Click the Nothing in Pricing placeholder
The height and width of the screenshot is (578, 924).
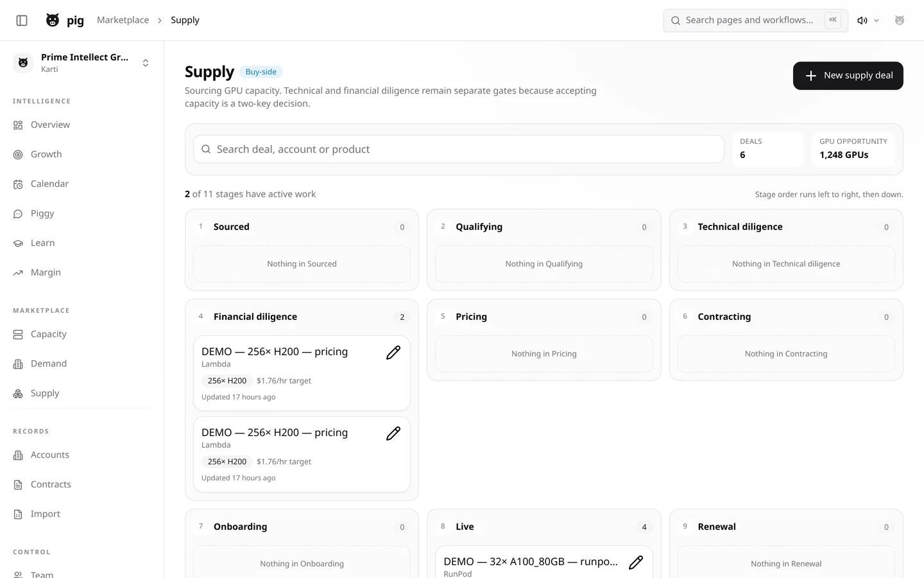543,354
